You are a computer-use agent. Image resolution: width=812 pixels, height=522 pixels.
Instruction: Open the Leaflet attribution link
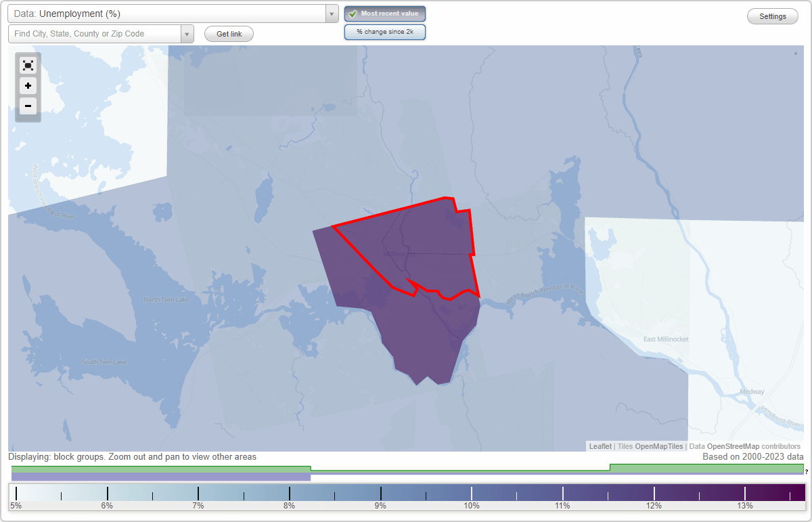[x=600, y=446]
